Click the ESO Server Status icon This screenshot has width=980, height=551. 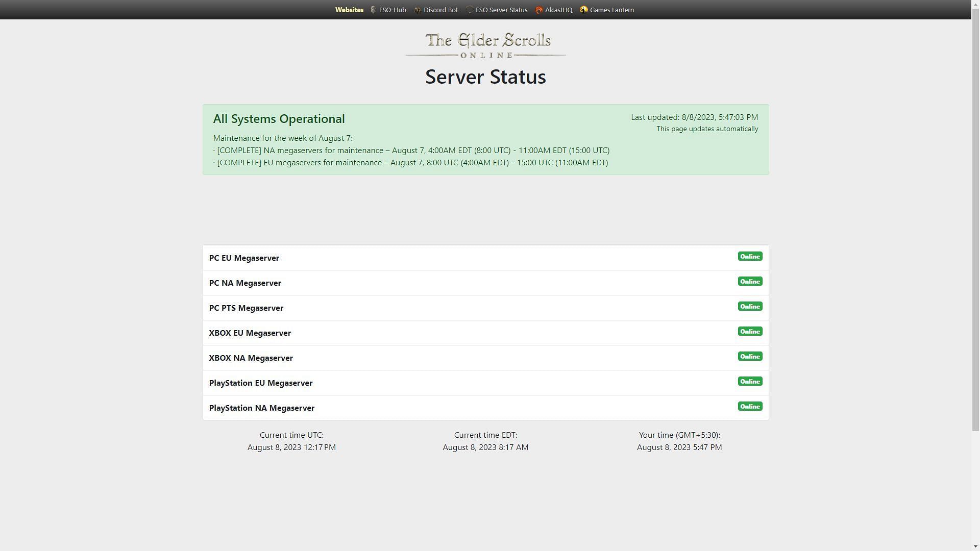coord(469,9)
